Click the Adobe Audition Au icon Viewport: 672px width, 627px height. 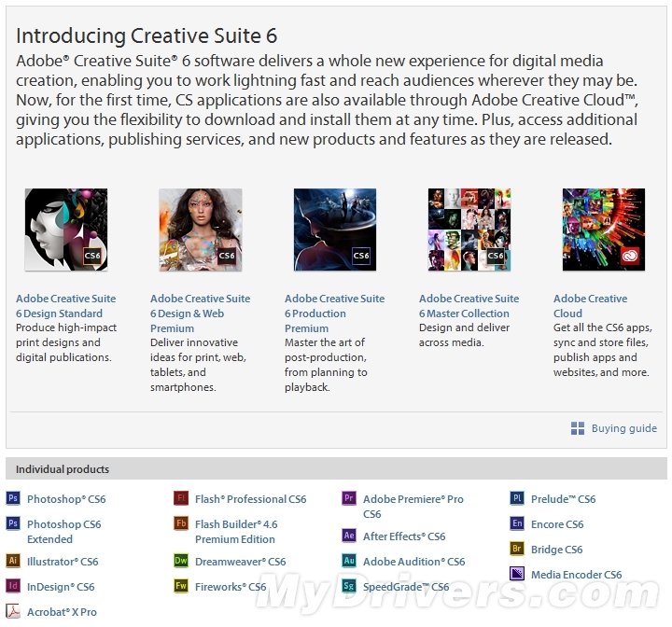tap(349, 561)
